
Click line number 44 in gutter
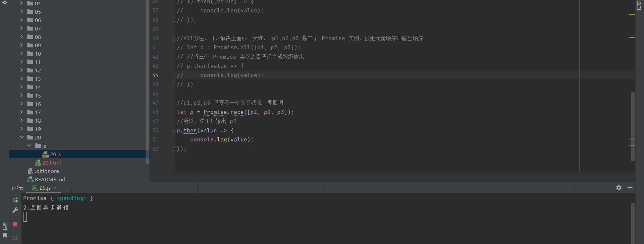point(155,75)
